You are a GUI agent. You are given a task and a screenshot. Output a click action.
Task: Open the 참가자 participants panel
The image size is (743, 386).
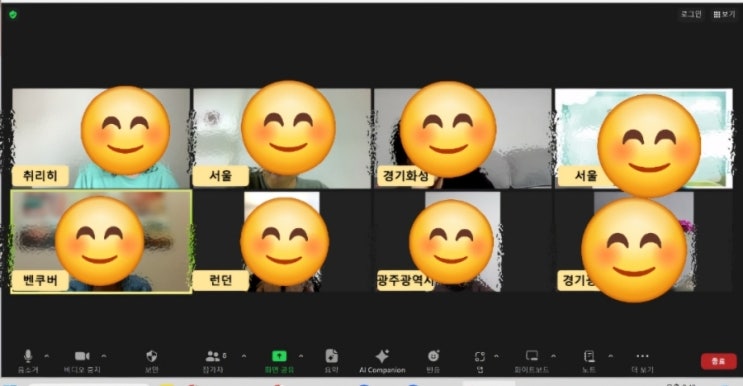(x=213, y=361)
